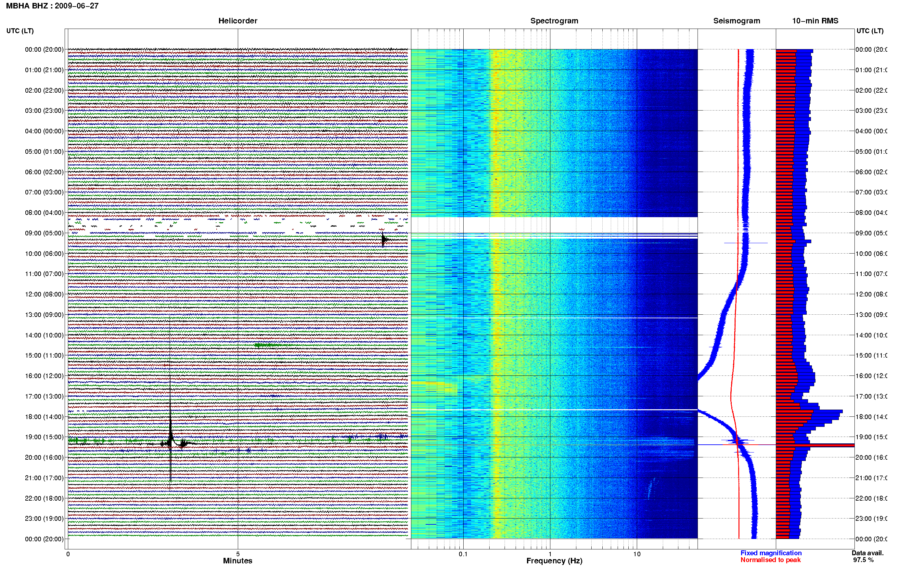Click the 'Spectrogram' panel heading
Screen dimensions: 924x578
554,21
